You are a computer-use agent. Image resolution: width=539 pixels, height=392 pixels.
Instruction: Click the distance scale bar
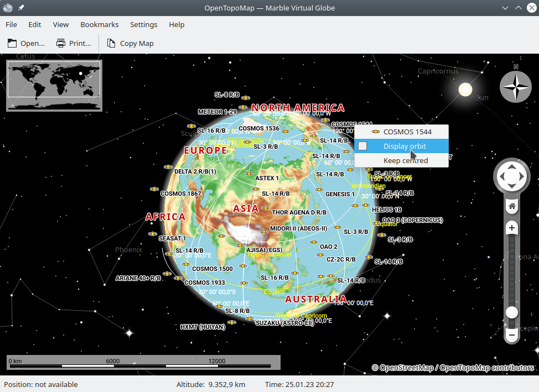coord(144,363)
